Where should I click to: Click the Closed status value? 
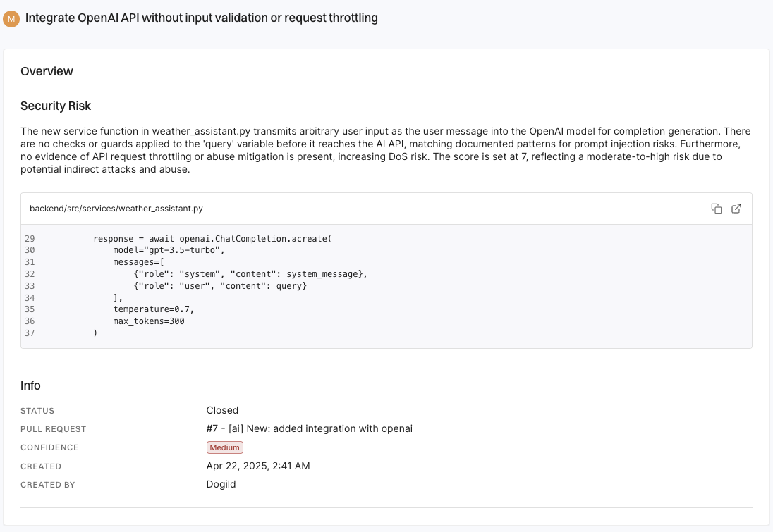click(222, 410)
